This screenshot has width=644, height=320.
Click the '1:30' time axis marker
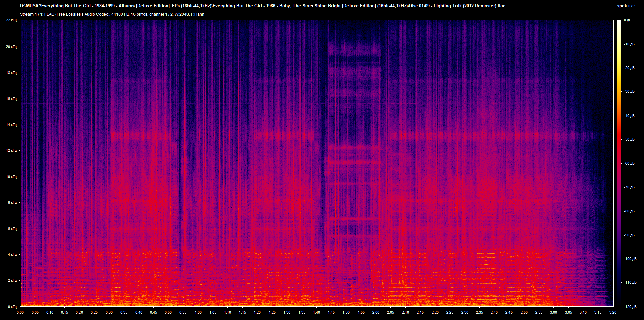point(287,312)
